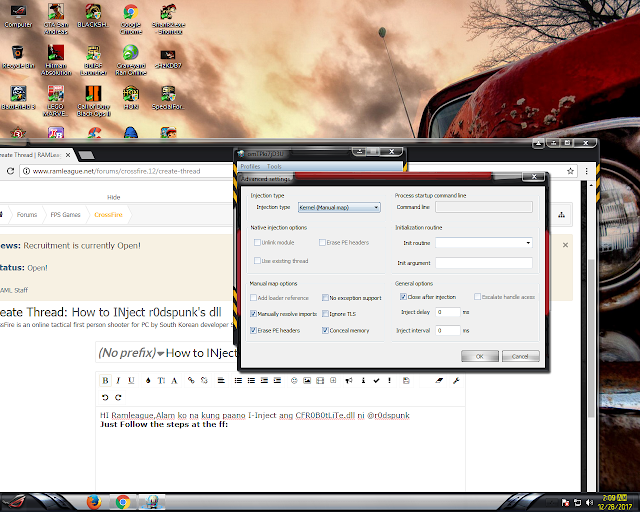Open the (No prefix) thread prefix dropdown
640x512 pixels.
pyautogui.click(x=131, y=353)
